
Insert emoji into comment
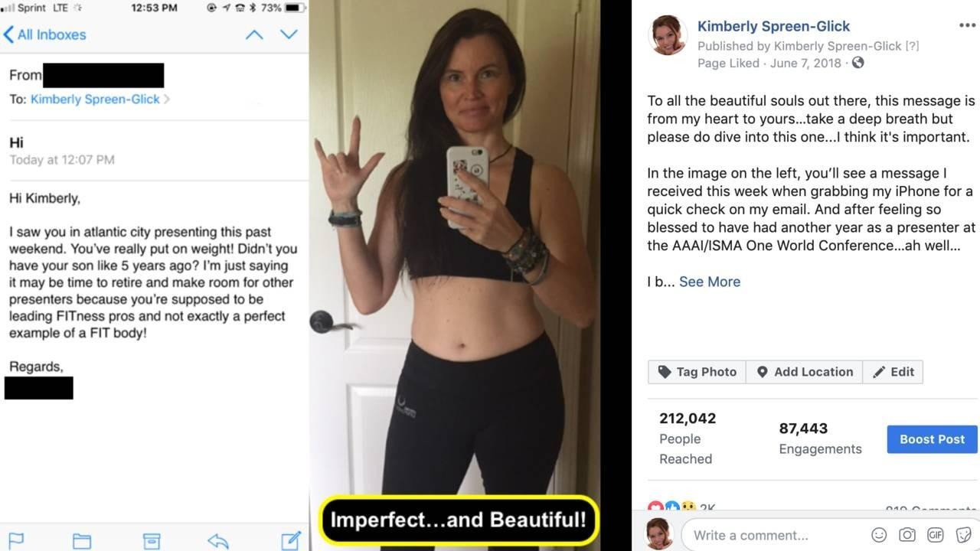[x=879, y=535]
